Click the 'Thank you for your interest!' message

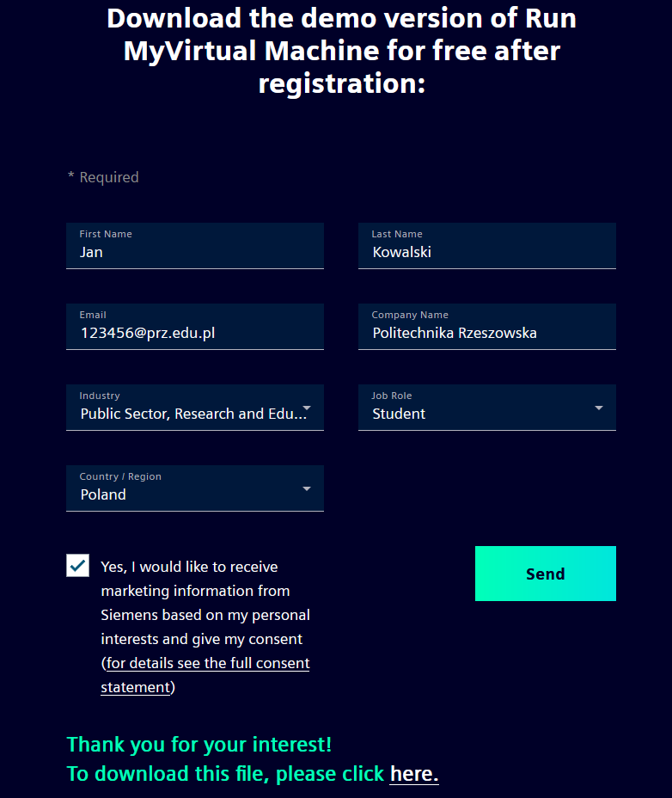pos(199,744)
